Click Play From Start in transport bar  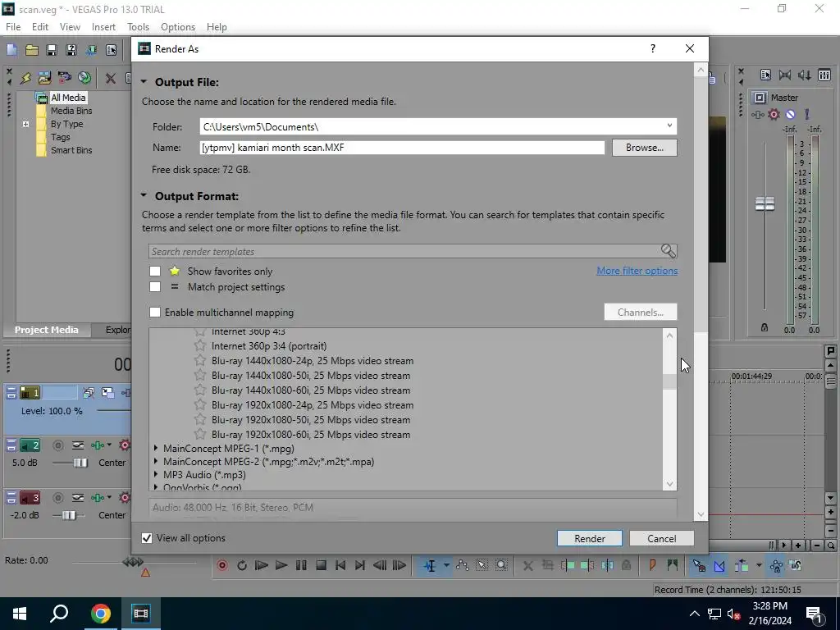pos(262,565)
